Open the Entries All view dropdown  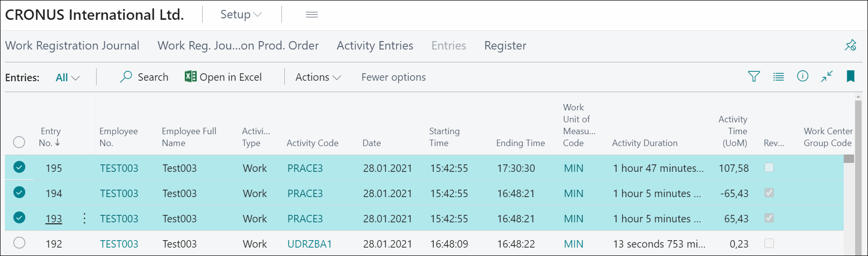68,78
